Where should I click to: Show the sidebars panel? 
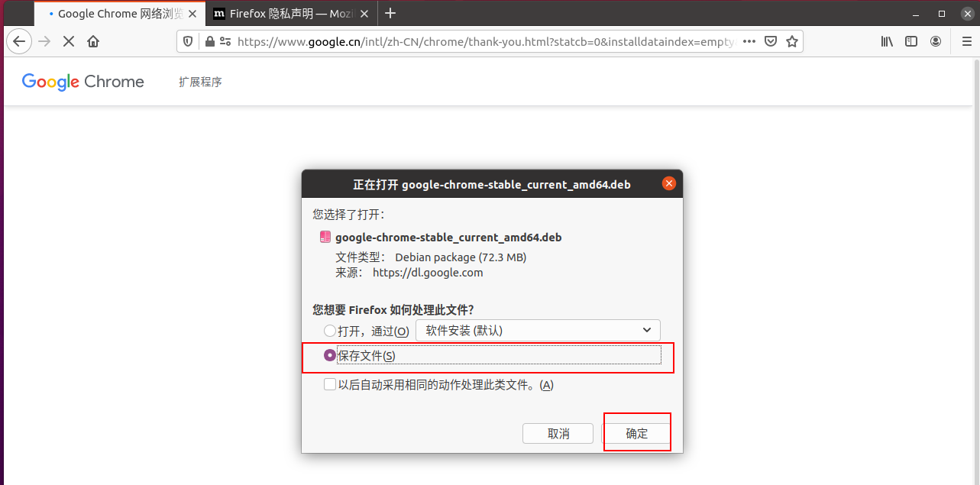pos(911,41)
